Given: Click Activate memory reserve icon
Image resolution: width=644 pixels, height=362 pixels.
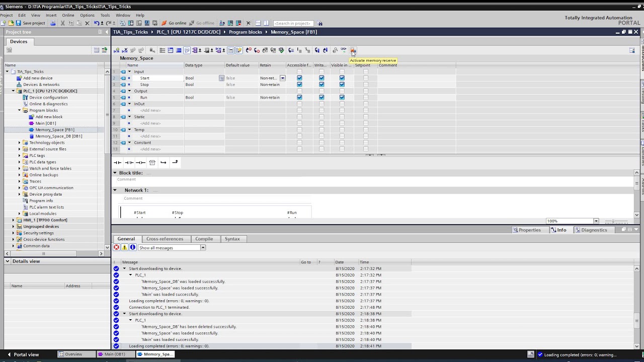Looking at the screenshot, I should (x=353, y=50).
